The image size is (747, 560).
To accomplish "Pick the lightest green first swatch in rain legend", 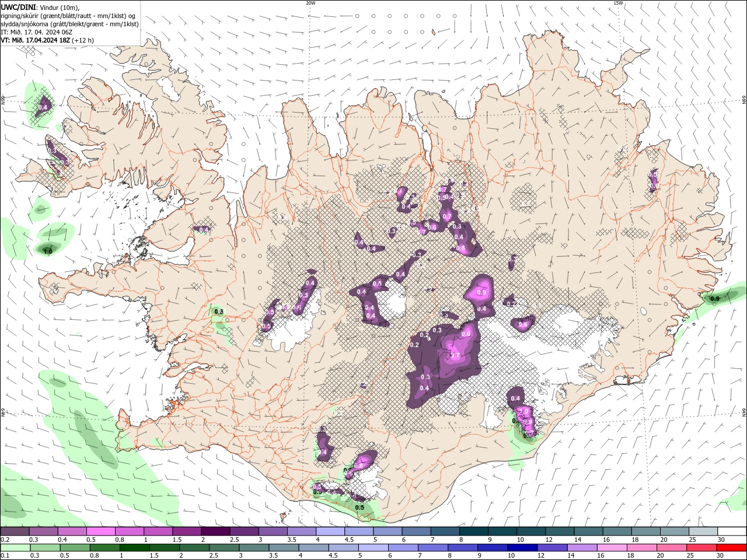I will tap(15, 548).
